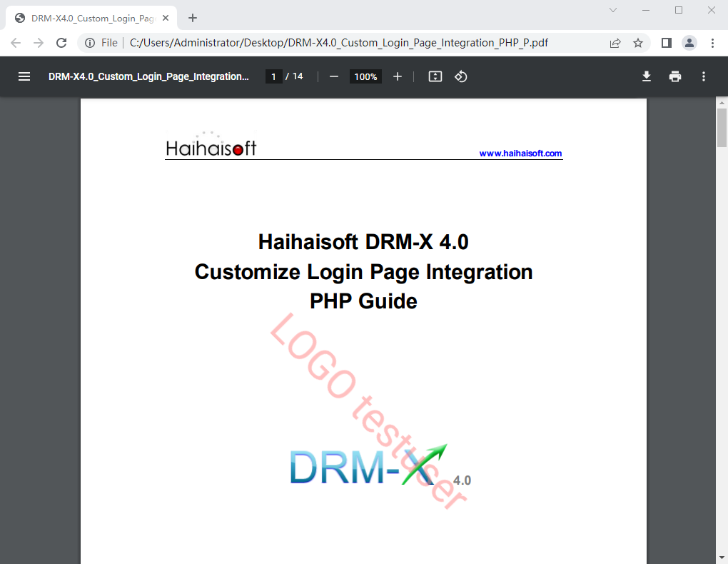Click the page number input field
This screenshot has height=564, width=728.
(273, 76)
